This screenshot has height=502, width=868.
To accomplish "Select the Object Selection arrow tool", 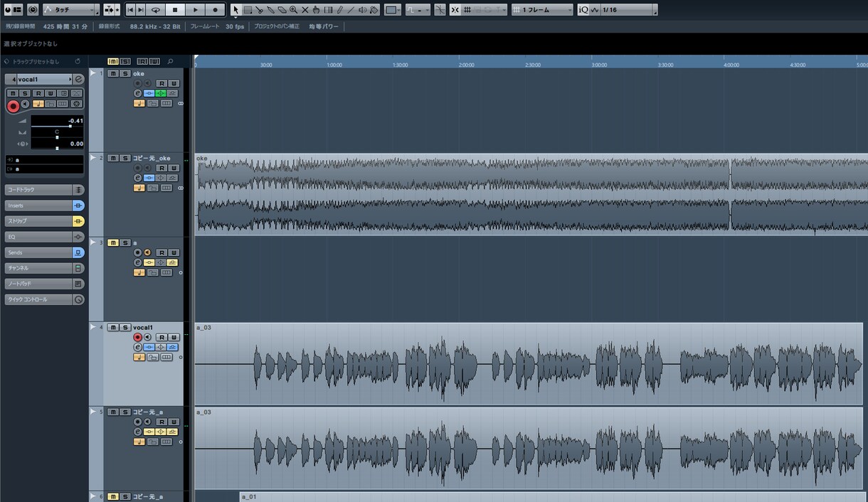I will click(x=235, y=10).
